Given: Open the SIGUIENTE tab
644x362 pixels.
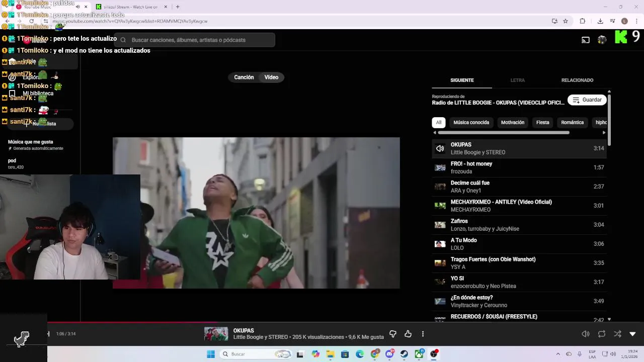Looking at the screenshot, I should click(x=462, y=80).
